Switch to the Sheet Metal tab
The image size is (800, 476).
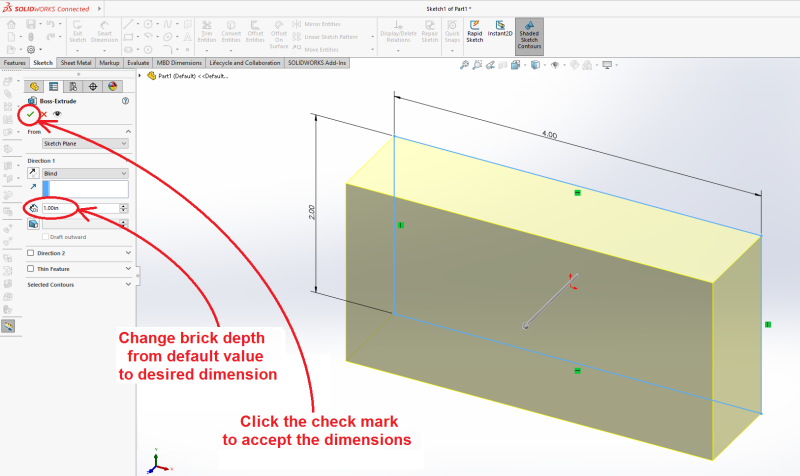[74, 62]
